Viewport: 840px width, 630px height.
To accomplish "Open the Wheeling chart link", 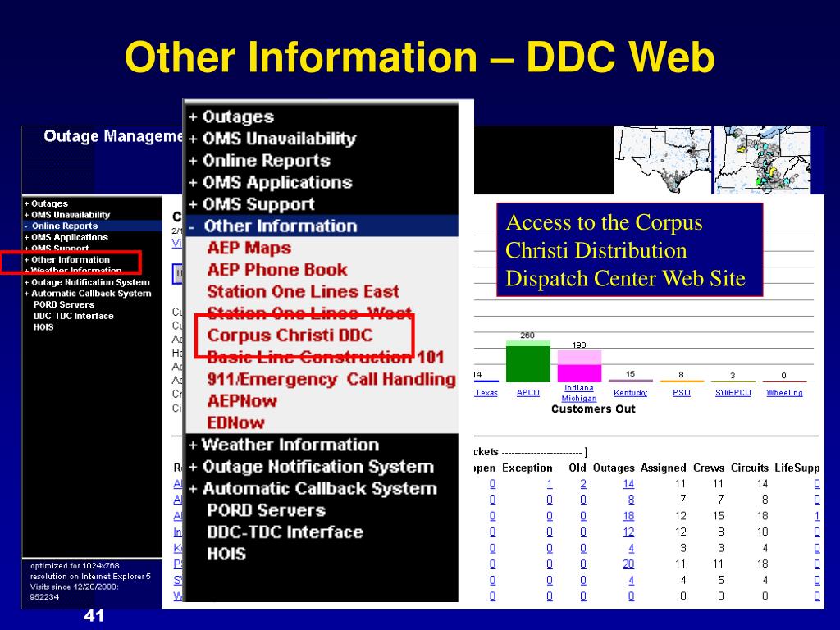I will coord(784,393).
